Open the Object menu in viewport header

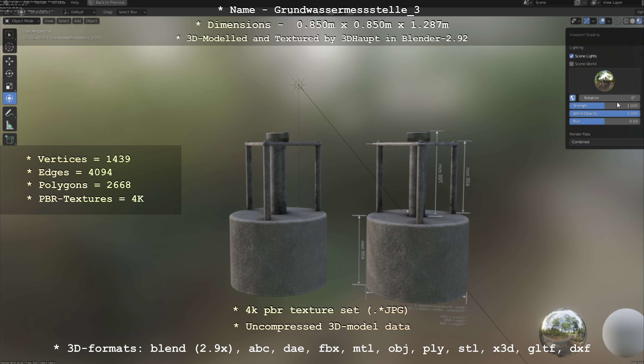[x=91, y=21]
